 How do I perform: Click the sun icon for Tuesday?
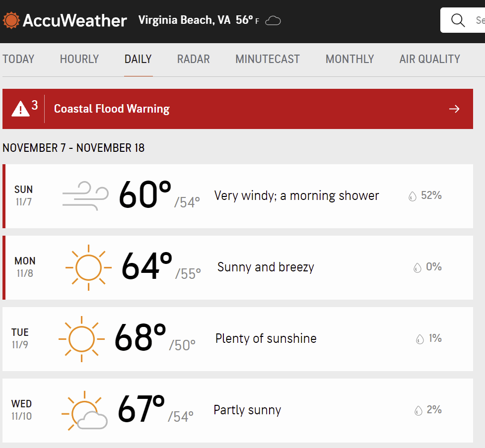point(81,339)
